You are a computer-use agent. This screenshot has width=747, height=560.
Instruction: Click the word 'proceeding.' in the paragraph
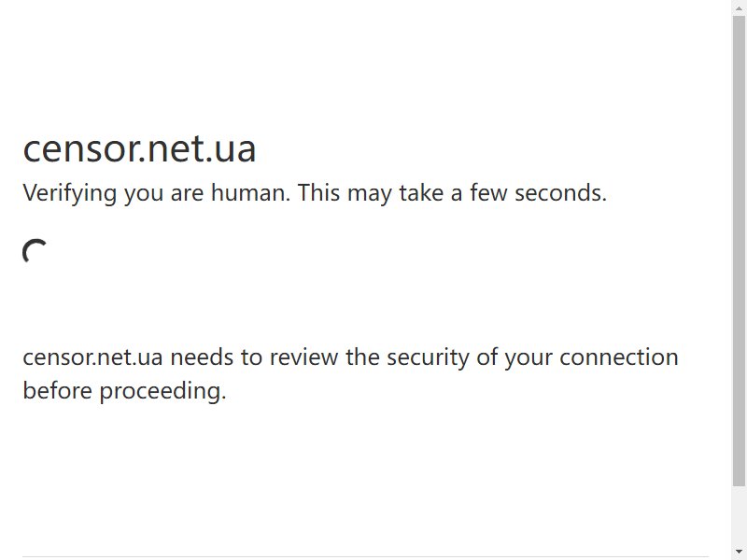tap(162, 391)
